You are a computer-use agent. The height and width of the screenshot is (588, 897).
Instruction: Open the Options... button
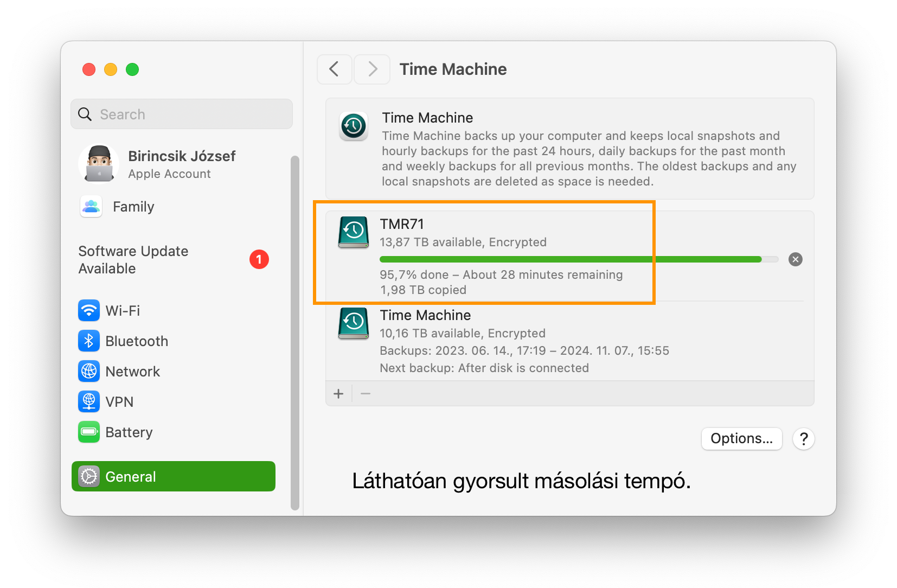tap(742, 439)
